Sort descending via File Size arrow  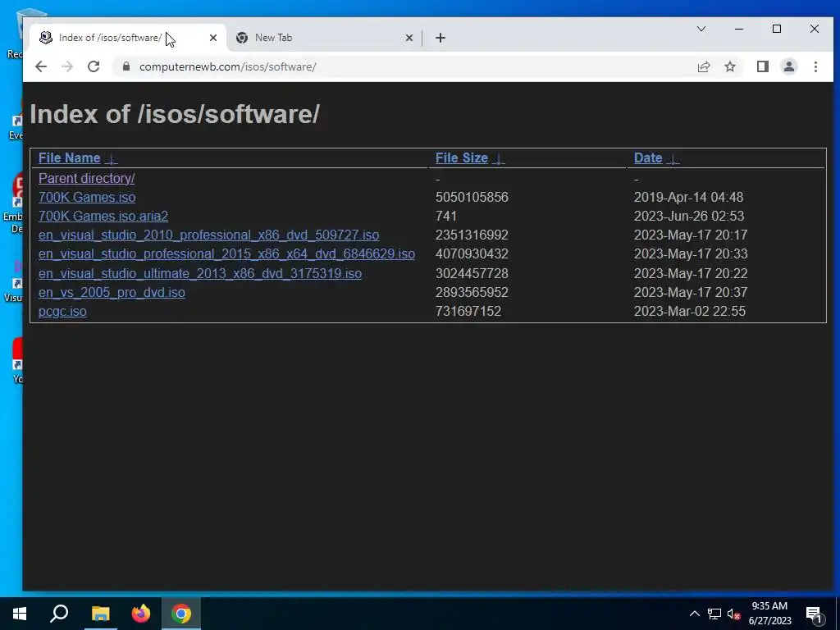click(498, 158)
